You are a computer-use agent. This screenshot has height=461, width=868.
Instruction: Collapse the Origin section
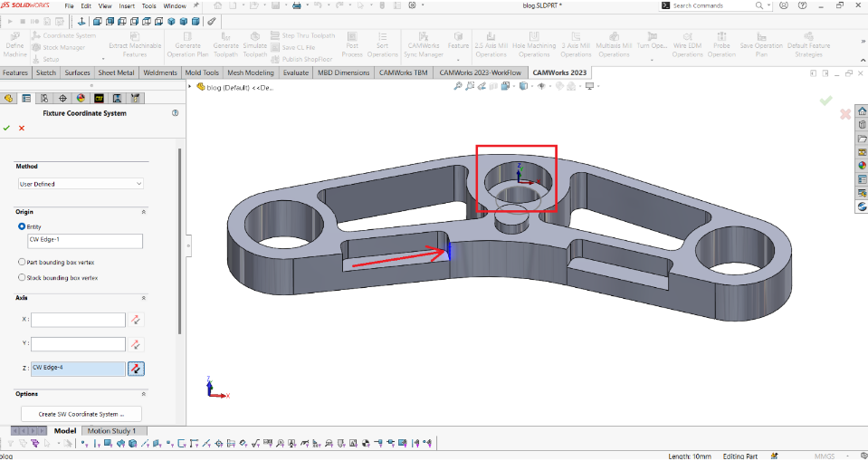click(143, 211)
